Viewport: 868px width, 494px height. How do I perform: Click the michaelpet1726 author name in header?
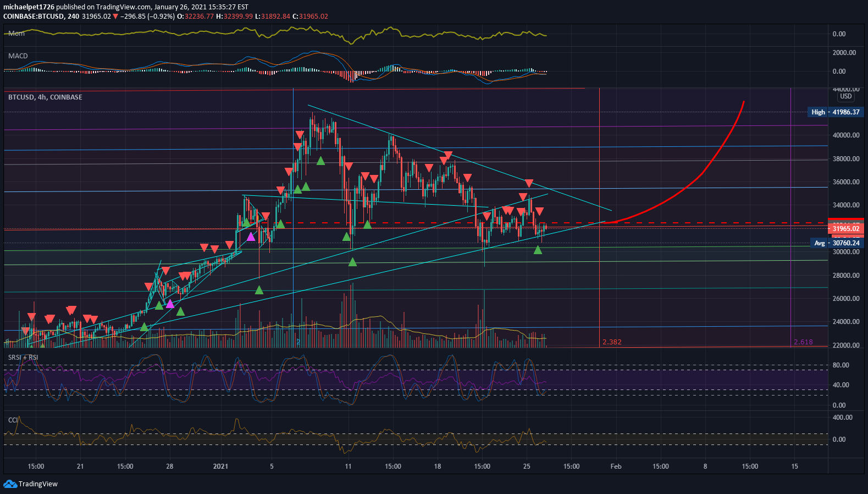pyautogui.click(x=29, y=7)
